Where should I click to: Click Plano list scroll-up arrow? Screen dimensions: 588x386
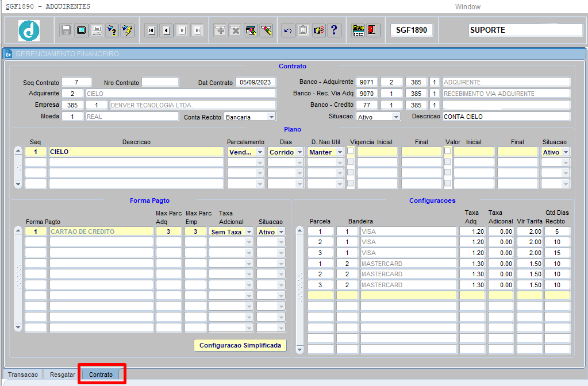(x=18, y=151)
